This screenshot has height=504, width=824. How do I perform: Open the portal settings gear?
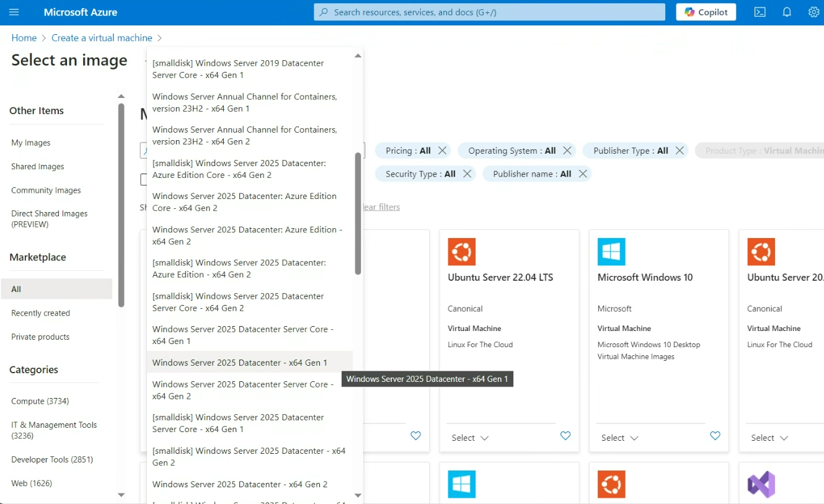(x=813, y=12)
